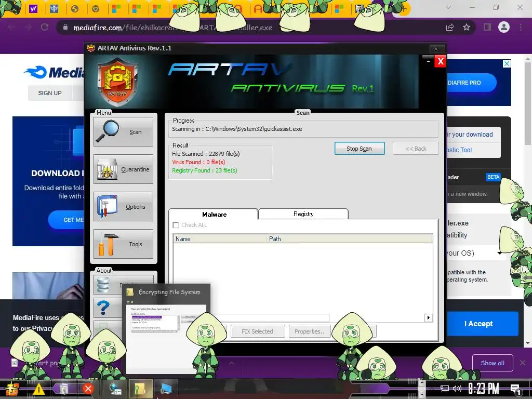Switch to the Registry tab
The height and width of the screenshot is (399, 532).
(x=303, y=214)
